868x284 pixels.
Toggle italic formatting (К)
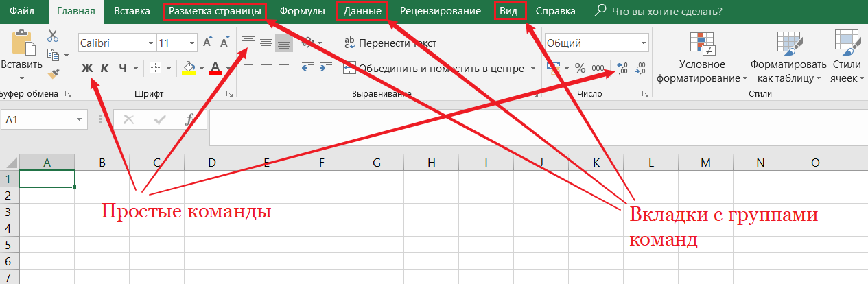pos(104,68)
